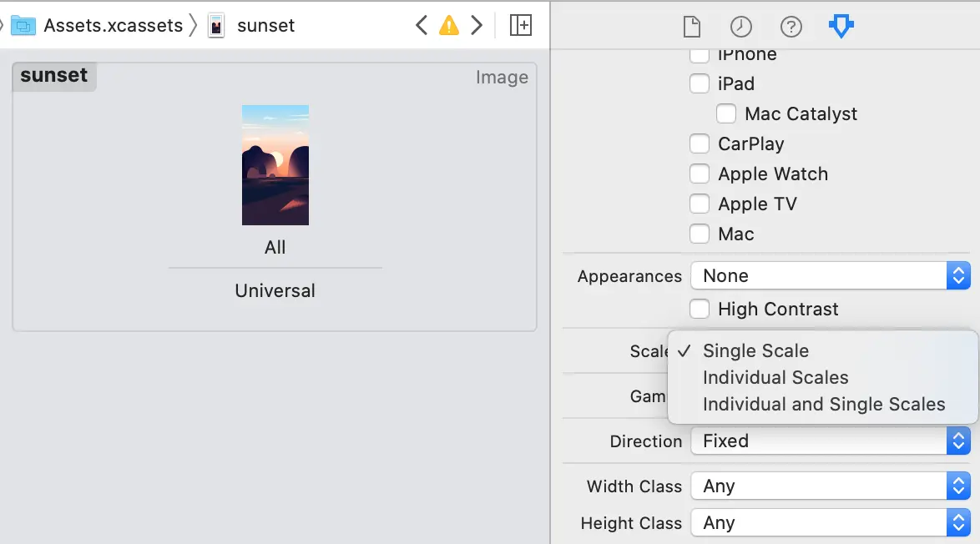Toggle the High Contrast checkbox

click(x=700, y=309)
